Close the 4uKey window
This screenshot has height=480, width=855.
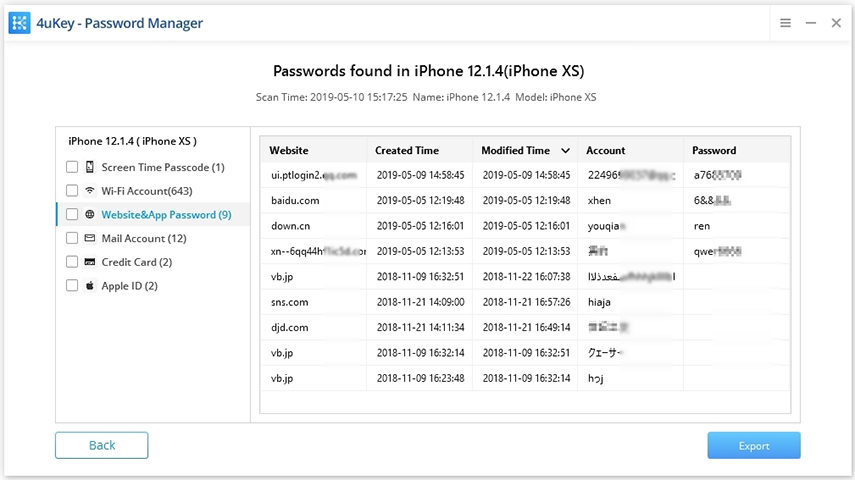tap(836, 23)
